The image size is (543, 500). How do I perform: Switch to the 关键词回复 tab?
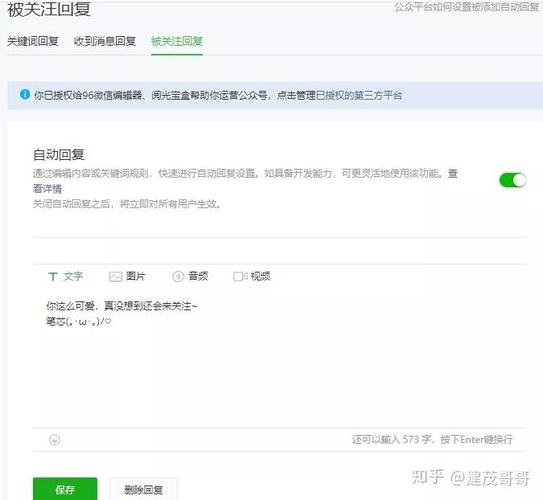click(33, 41)
